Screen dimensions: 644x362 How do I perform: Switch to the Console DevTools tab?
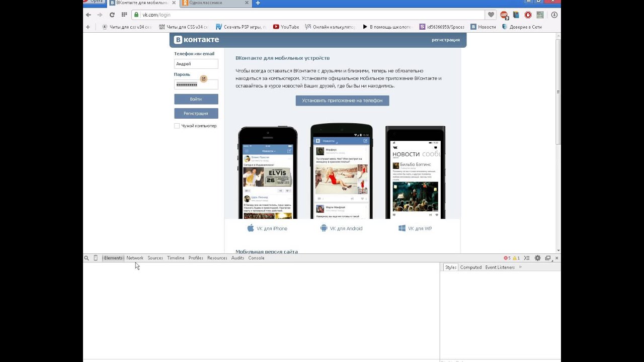click(x=256, y=258)
